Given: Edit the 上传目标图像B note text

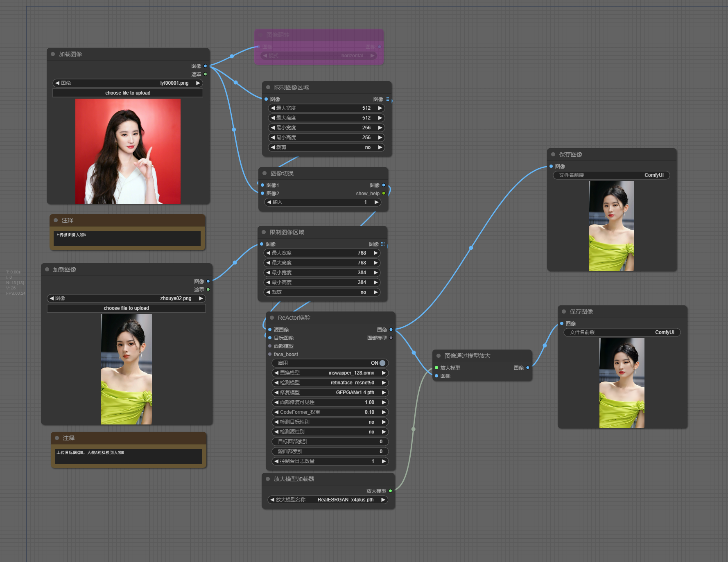Looking at the screenshot, I should [x=128, y=456].
